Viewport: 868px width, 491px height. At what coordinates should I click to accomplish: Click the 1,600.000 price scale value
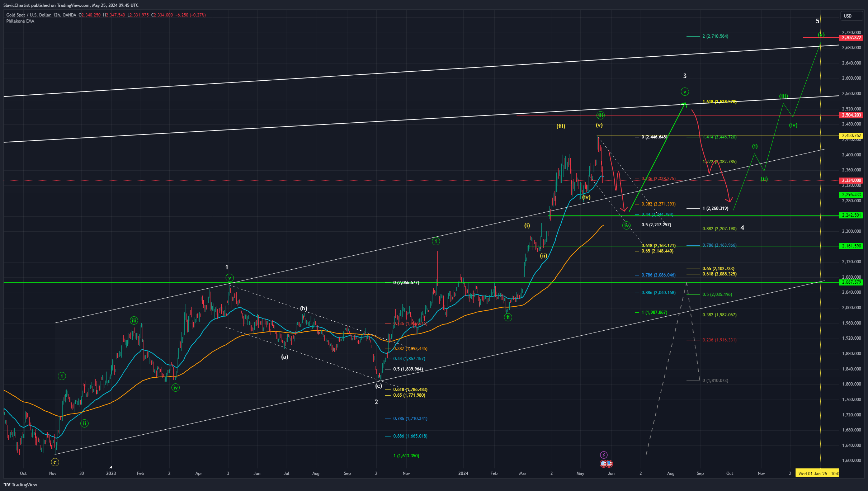(x=851, y=461)
